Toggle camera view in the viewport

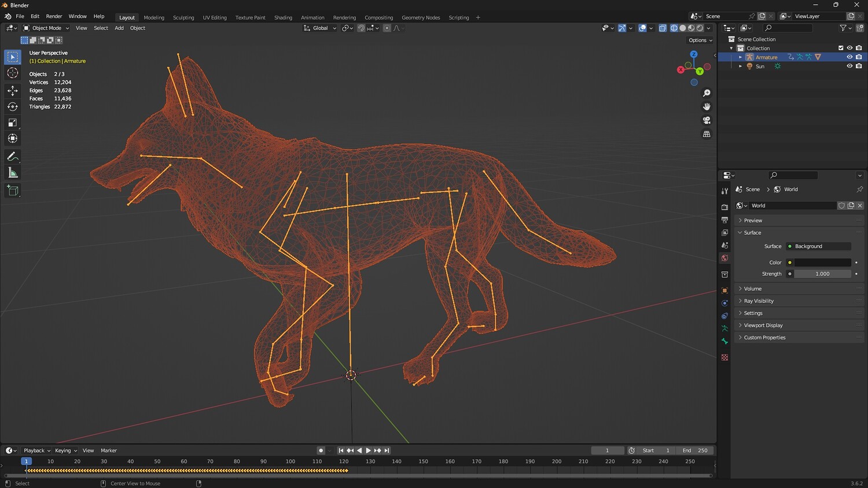[x=707, y=120]
